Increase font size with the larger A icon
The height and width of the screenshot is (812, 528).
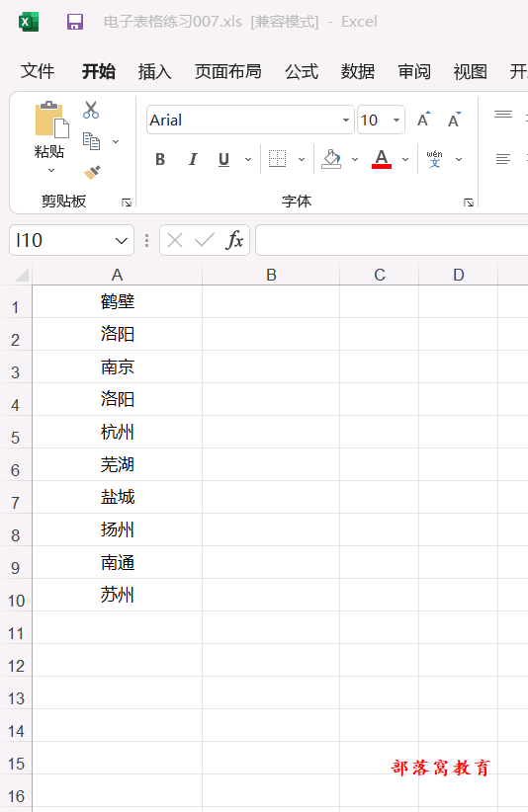(424, 120)
